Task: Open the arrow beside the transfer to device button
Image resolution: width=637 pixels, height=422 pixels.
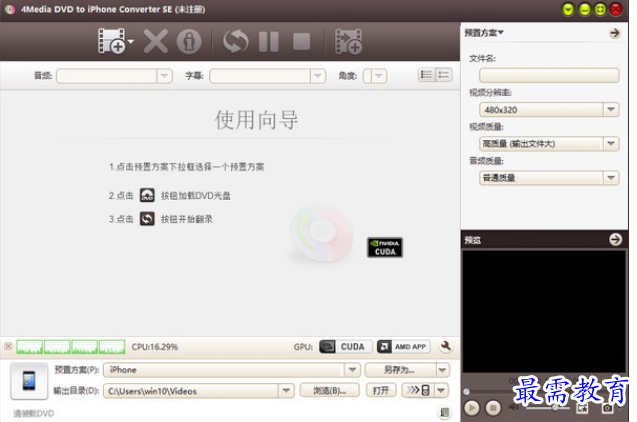Action: click(x=442, y=391)
